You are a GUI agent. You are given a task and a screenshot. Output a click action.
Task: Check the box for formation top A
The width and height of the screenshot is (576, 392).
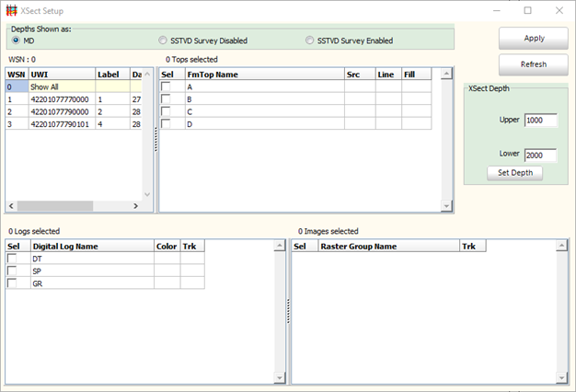point(167,86)
